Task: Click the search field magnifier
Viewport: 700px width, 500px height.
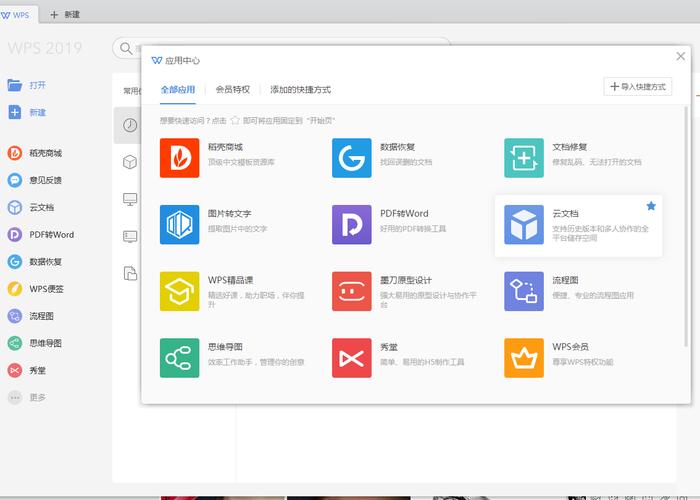Action: pos(126,48)
